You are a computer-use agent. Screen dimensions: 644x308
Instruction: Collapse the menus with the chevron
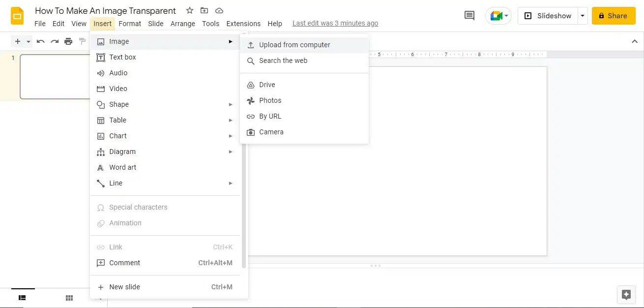pos(634,41)
